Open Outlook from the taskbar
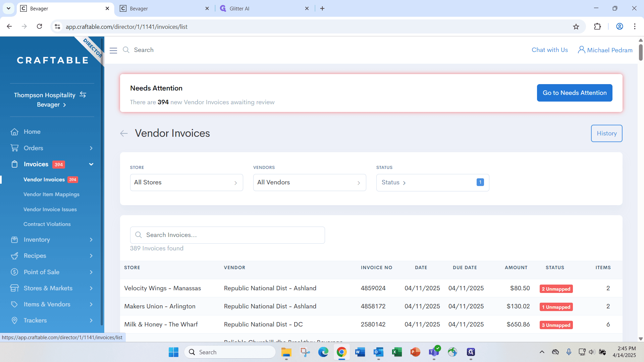Image resolution: width=644 pixels, height=362 pixels. click(378, 352)
